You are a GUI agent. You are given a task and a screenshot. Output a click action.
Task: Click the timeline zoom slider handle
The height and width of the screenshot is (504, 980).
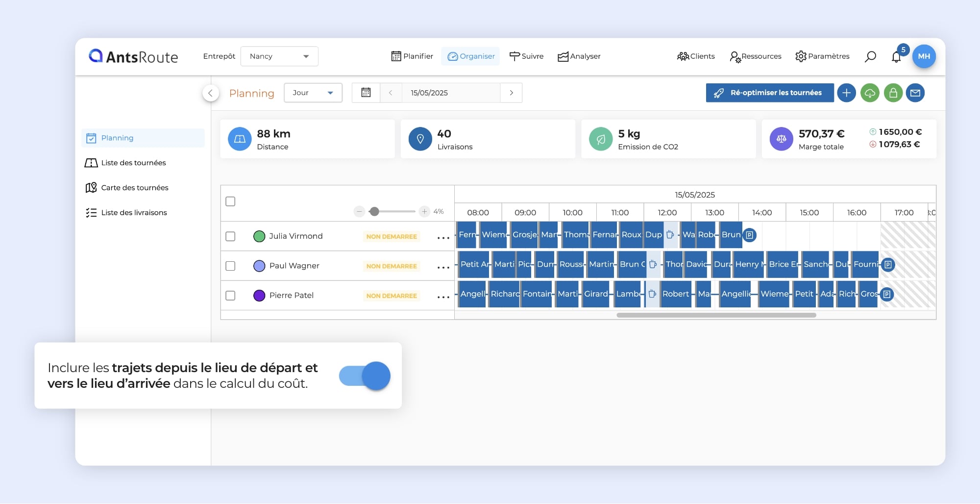click(374, 211)
